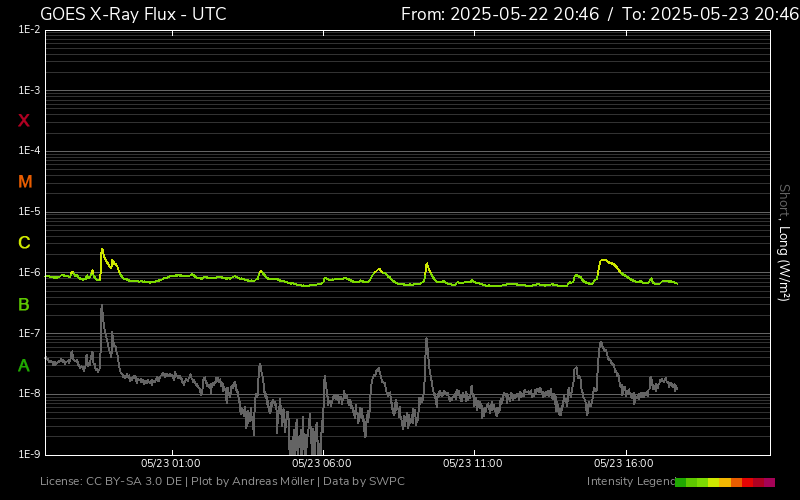Click the 1E-6 y-axis tick label
Image resolution: width=800 pixels, height=500 pixels.
click(29, 273)
